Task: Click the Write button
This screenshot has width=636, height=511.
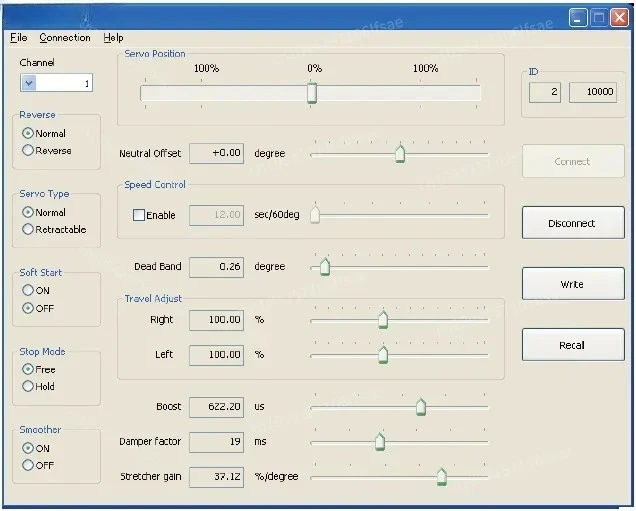Action: [x=572, y=284]
